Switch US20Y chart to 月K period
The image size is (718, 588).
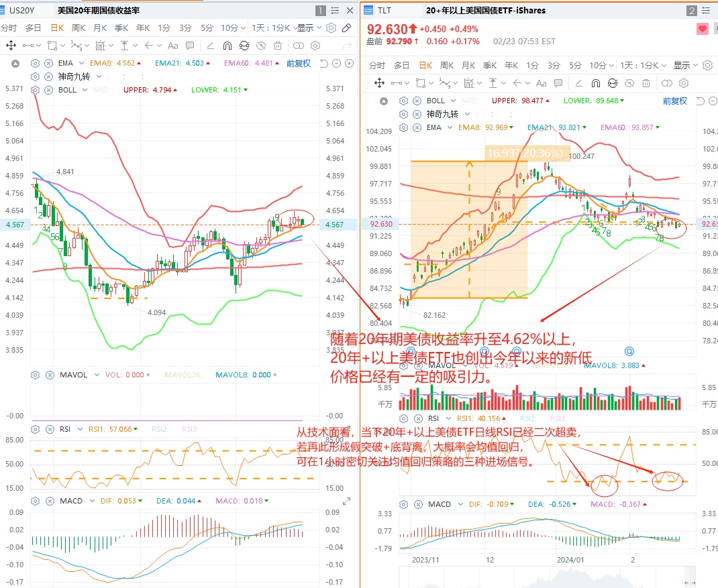click(x=100, y=28)
